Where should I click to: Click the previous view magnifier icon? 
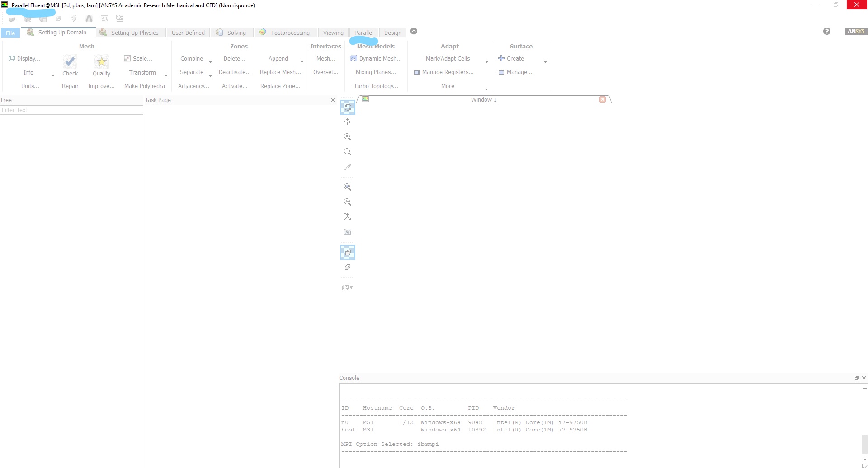coord(348,202)
